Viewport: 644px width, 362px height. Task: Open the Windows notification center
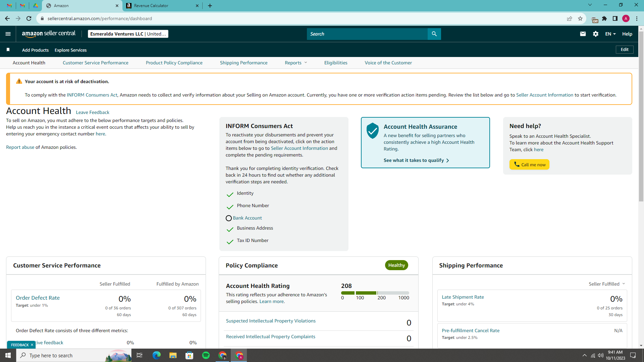click(x=633, y=355)
